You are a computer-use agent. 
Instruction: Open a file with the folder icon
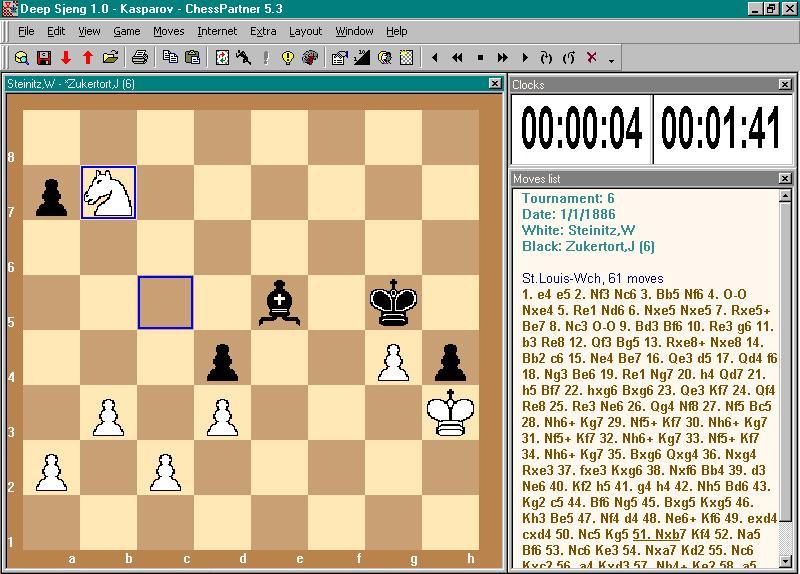coord(110,58)
